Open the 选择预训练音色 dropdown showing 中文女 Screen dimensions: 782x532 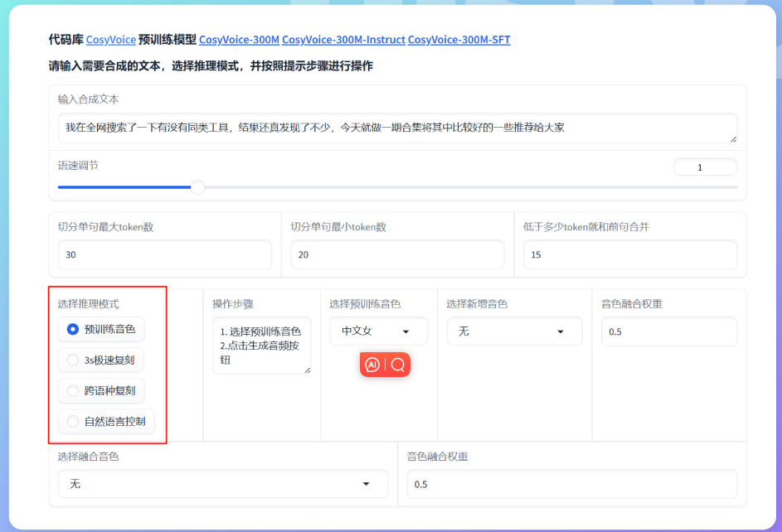point(378,331)
